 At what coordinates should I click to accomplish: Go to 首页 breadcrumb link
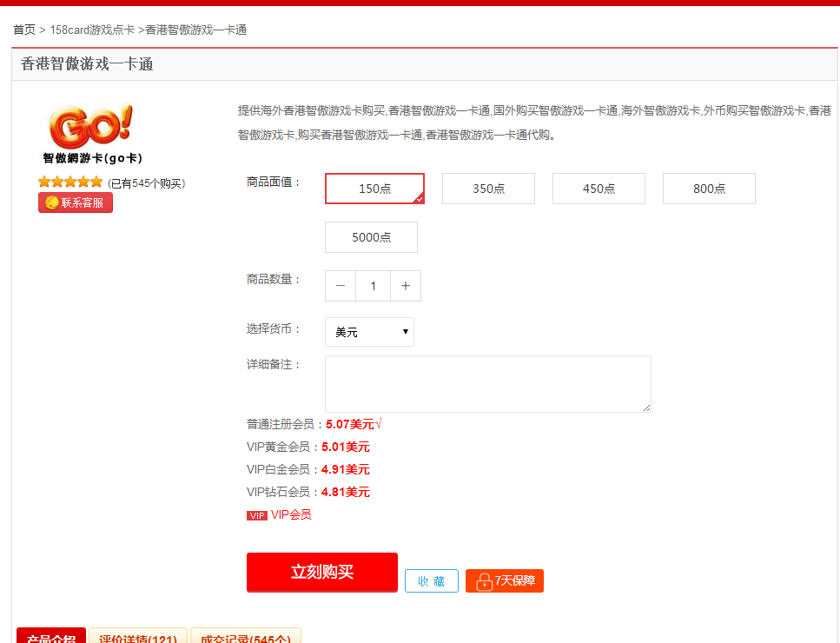coord(24,30)
